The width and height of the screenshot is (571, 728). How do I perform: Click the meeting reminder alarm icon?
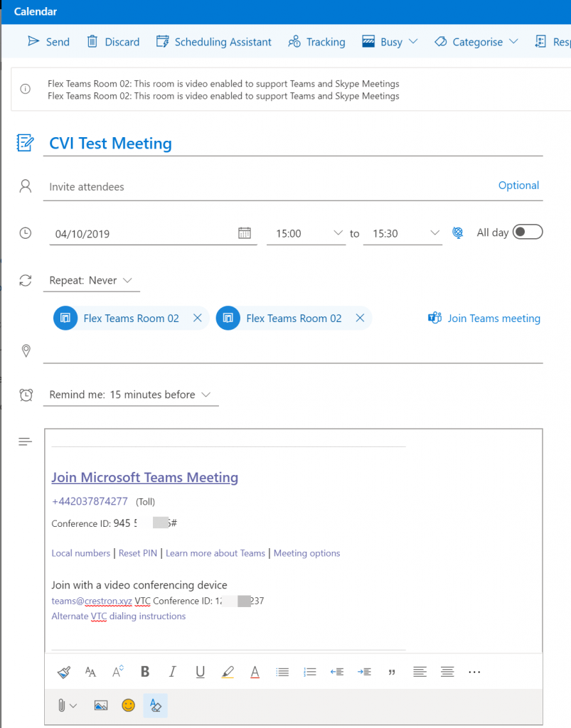(x=26, y=395)
